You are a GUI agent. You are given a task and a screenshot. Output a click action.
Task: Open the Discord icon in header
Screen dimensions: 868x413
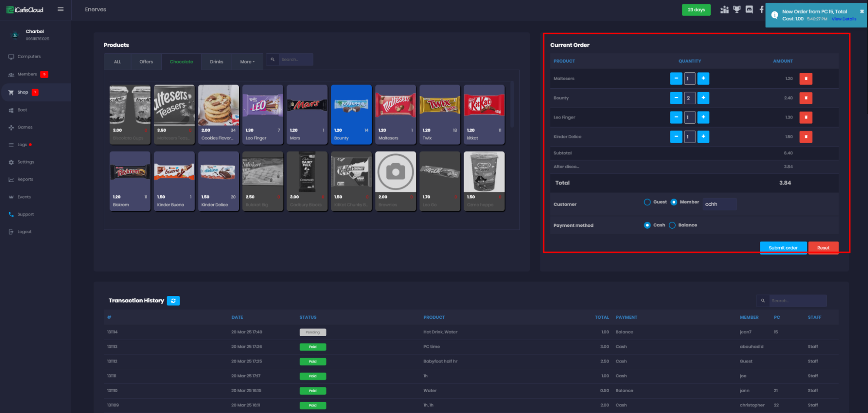(749, 10)
